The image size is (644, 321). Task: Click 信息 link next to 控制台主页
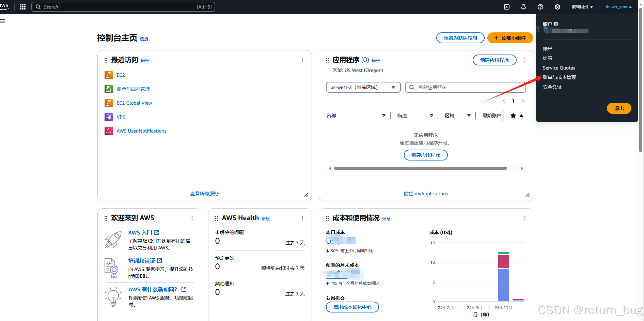(x=144, y=39)
